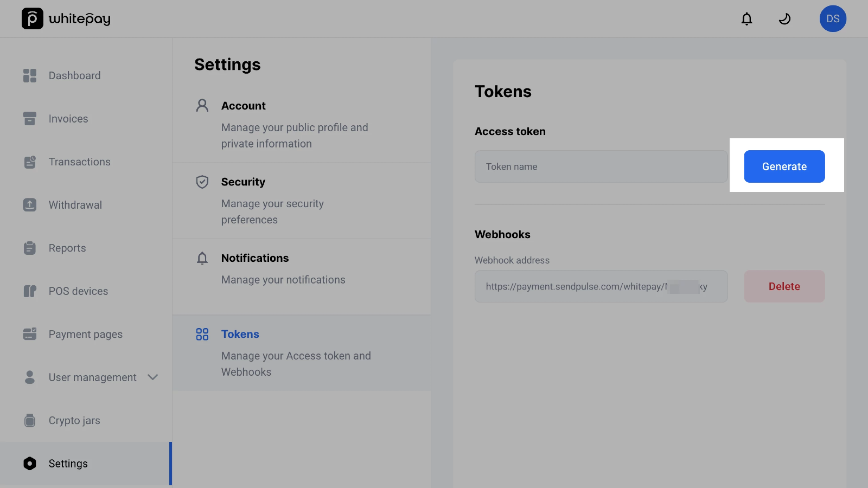Open Payment pages from sidebar
This screenshot has width=868, height=488.
tap(85, 334)
